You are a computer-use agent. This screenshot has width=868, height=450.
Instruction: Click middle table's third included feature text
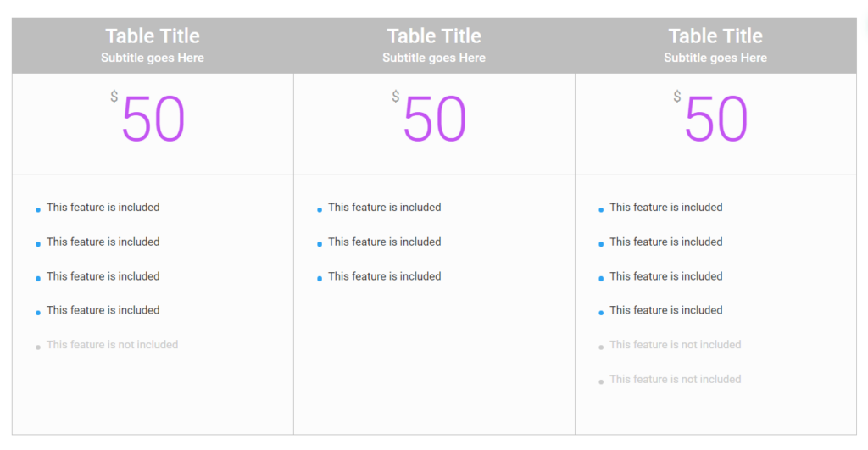click(385, 276)
